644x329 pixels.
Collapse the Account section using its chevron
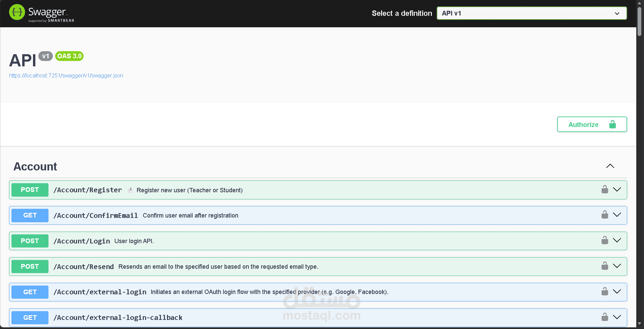point(610,166)
